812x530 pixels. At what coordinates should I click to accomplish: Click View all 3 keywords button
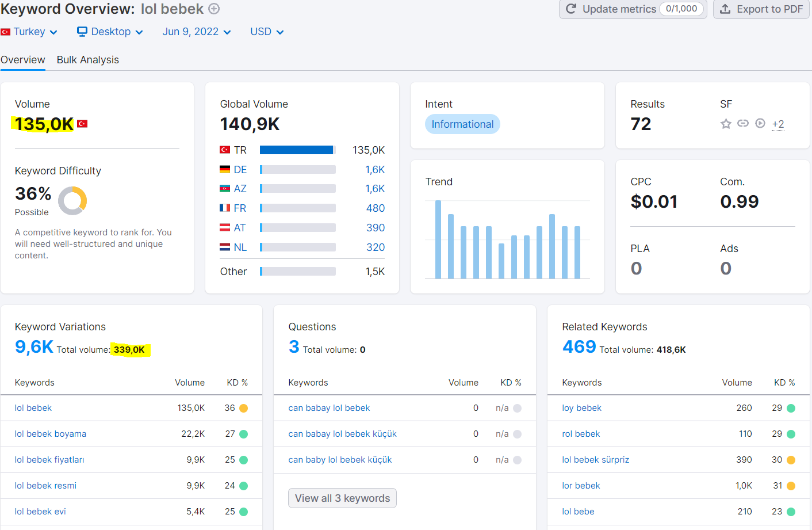342,498
